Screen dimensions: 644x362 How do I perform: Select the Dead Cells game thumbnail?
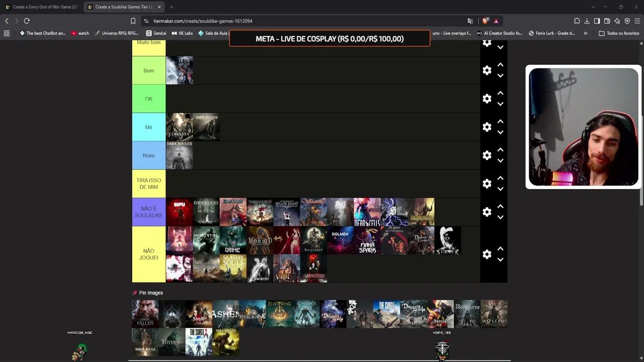point(367,212)
